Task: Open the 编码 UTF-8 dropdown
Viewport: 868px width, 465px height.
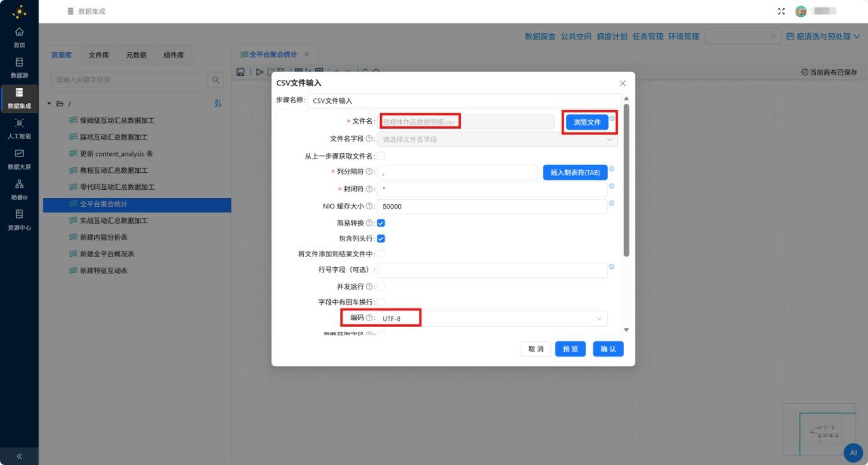Action: [x=492, y=319]
